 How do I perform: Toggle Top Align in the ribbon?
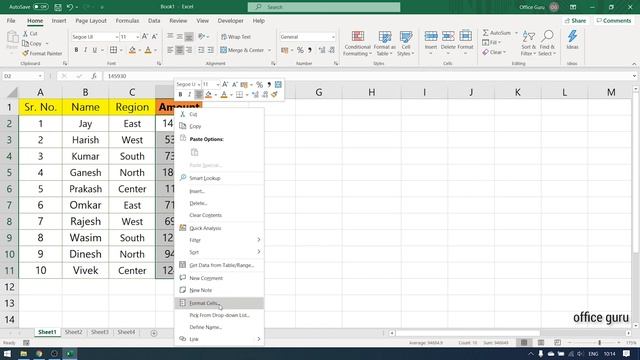point(170,37)
